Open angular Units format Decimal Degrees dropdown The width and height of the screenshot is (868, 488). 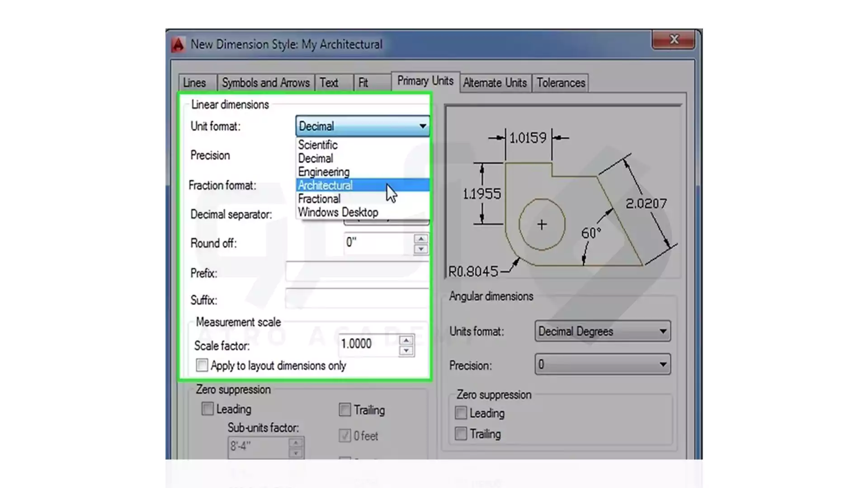(603, 331)
